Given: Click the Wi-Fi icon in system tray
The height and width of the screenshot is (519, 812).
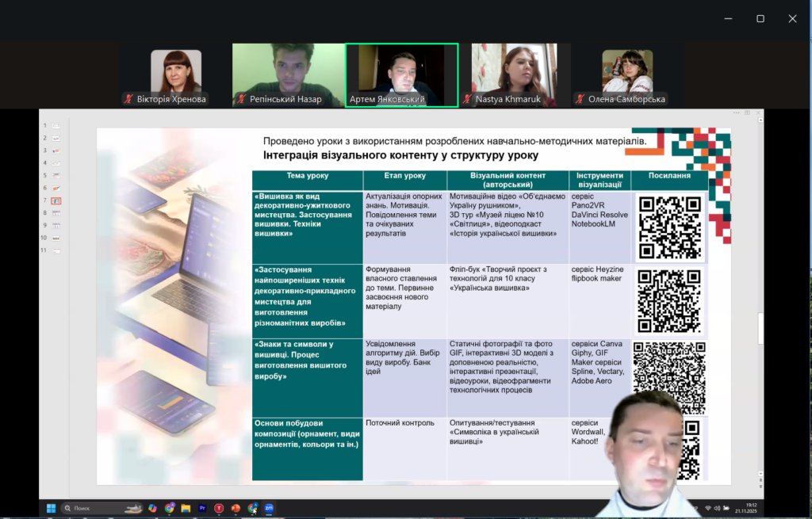Looking at the screenshot, I should [708, 508].
